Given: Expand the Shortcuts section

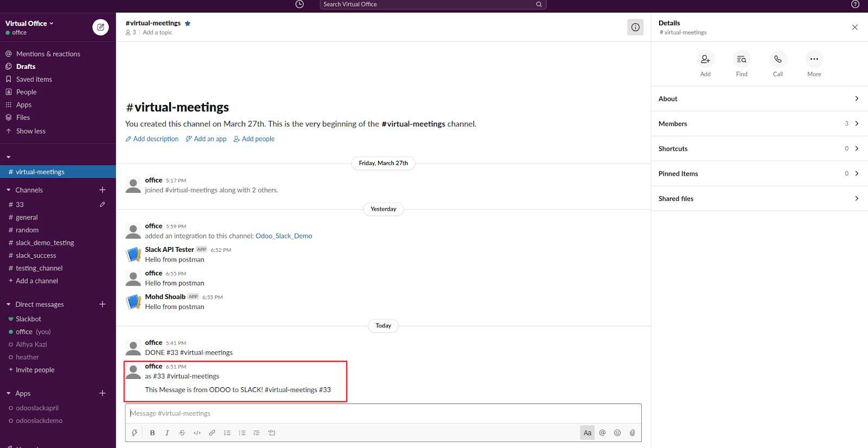Looking at the screenshot, I should [x=759, y=149].
